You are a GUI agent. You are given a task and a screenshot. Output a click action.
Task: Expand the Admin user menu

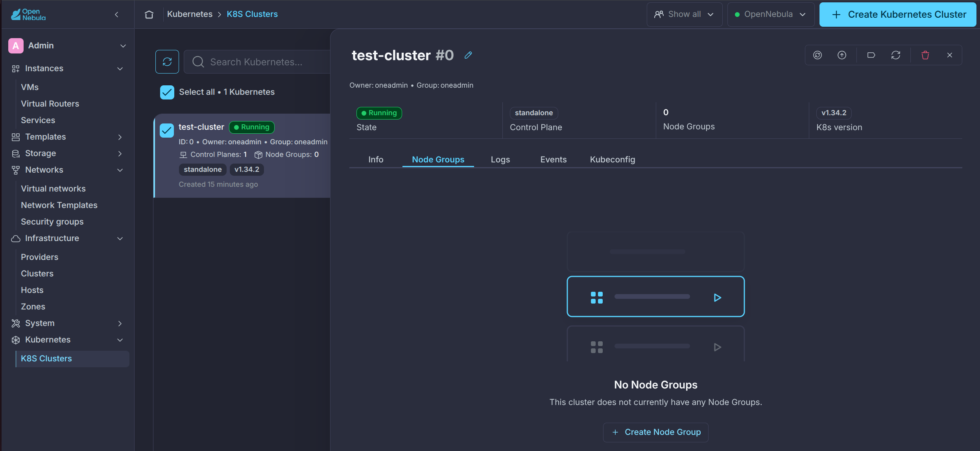[x=123, y=46]
